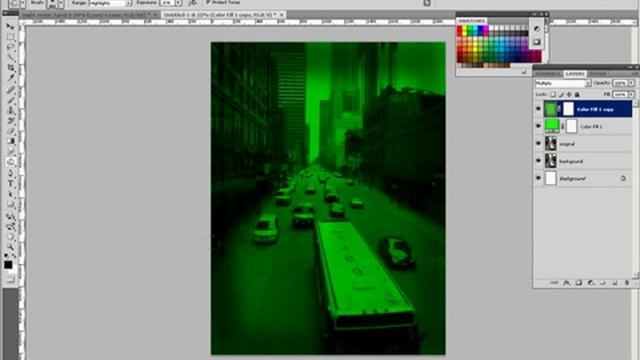Hide the original layer

[538, 144]
